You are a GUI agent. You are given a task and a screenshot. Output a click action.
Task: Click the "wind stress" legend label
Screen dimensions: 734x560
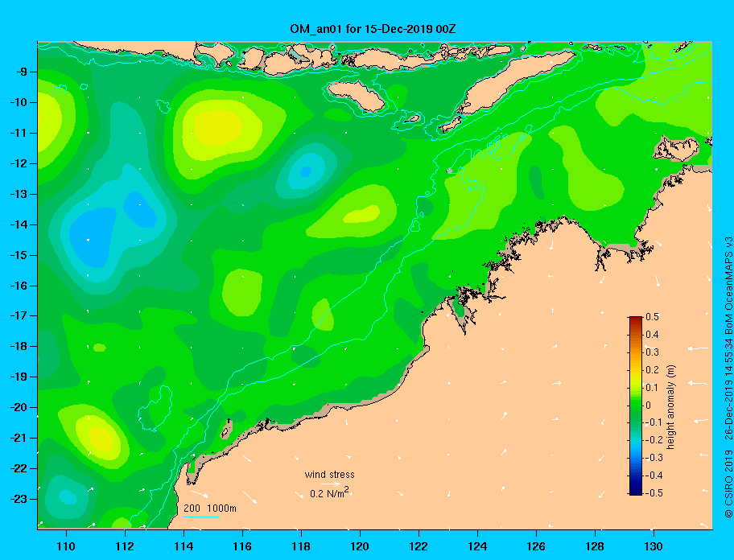click(x=329, y=475)
